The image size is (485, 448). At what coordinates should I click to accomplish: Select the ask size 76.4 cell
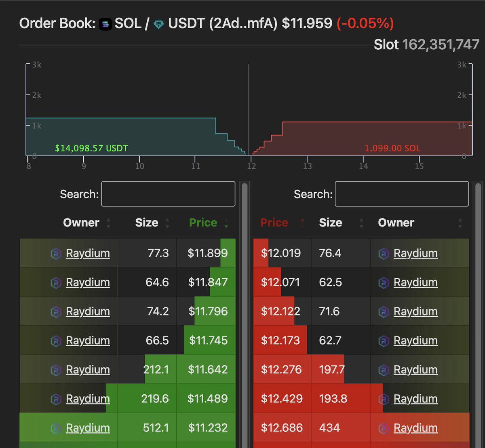click(341, 253)
